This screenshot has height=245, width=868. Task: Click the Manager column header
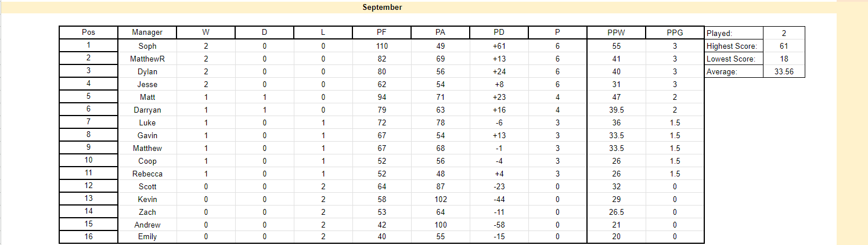[147, 33]
